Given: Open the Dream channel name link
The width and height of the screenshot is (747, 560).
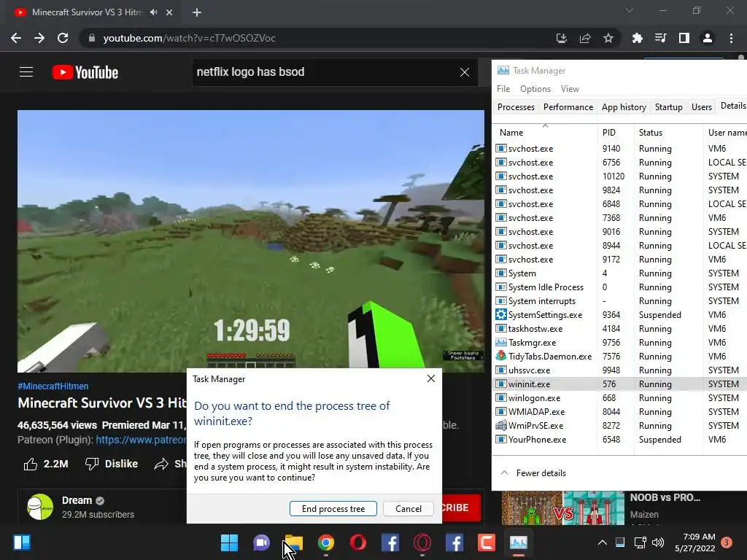Looking at the screenshot, I should (77, 500).
